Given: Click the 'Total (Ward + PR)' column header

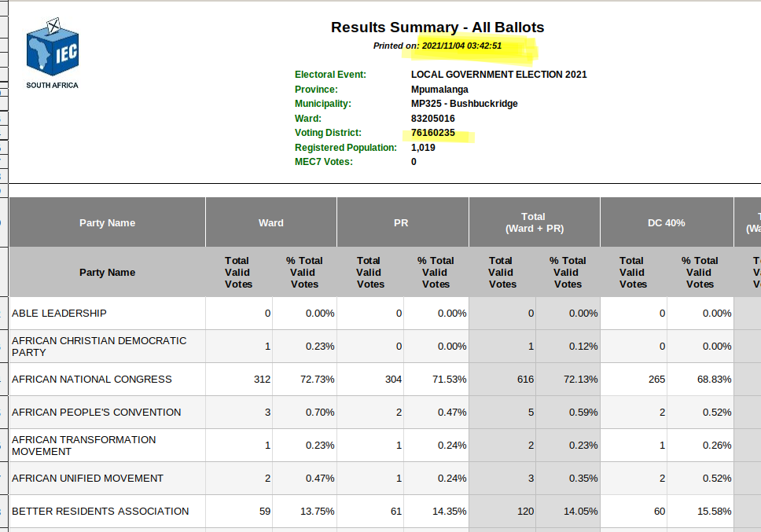Looking at the screenshot, I should point(535,222).
